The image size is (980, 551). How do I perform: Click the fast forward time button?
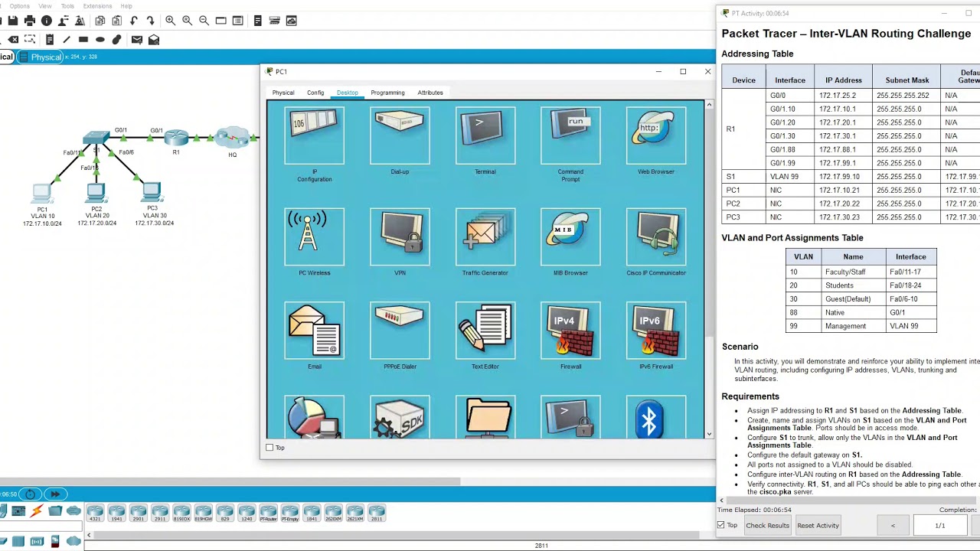coord(55,494)
